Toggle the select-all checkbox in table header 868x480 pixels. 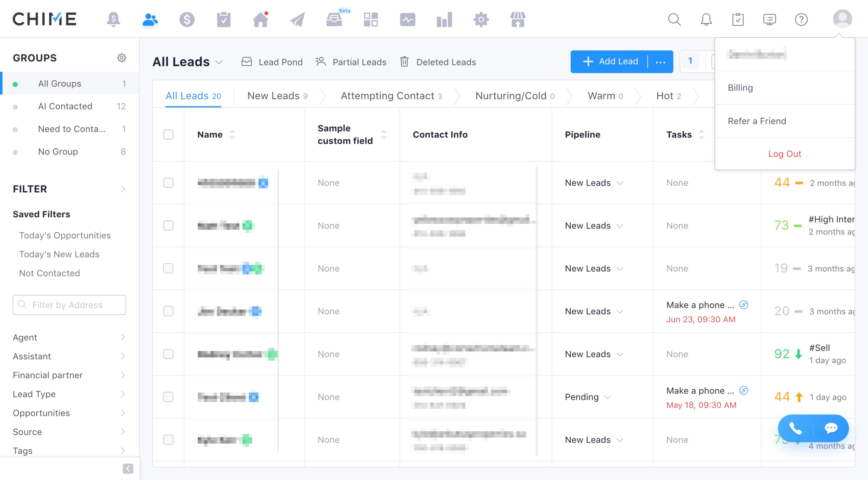168,134
